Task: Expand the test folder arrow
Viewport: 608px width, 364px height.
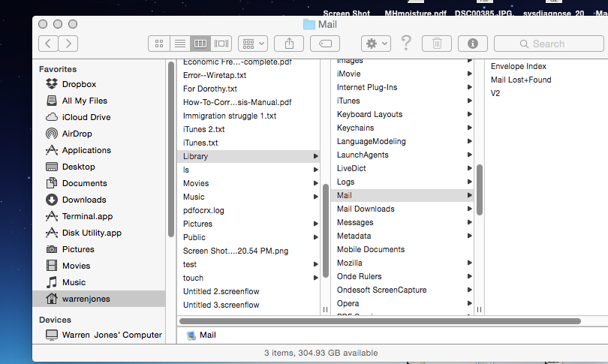Action: [315, 264]
